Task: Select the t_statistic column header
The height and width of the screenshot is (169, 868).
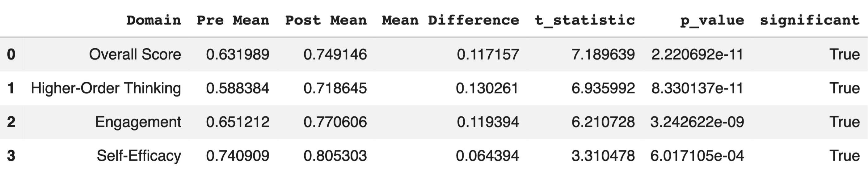Action: [x=585, y=20]
